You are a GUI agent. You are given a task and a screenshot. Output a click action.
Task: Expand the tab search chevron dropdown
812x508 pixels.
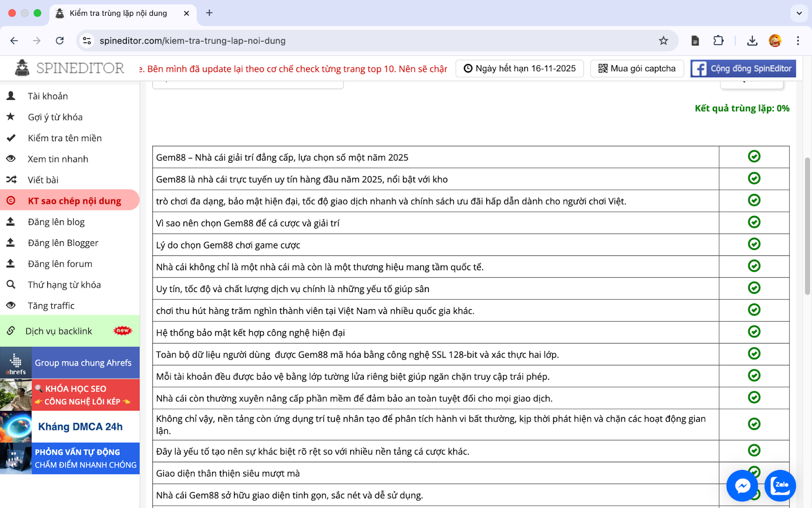[x=799, y=13]
